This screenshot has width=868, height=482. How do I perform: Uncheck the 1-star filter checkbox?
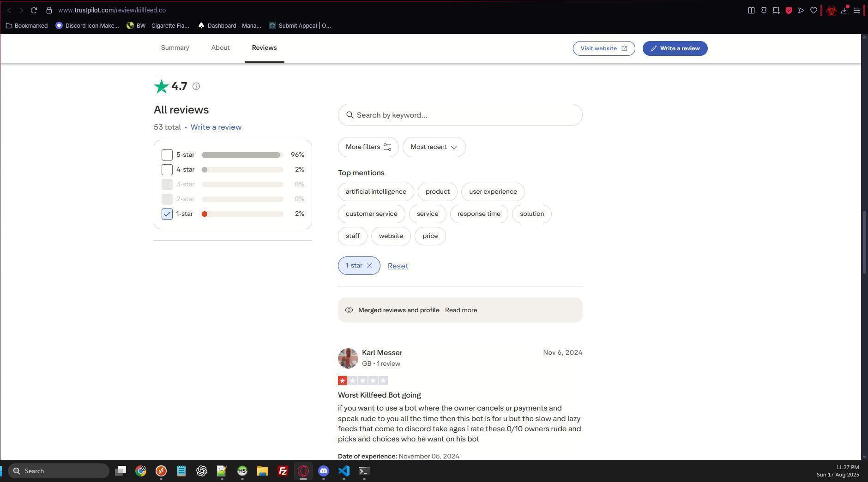(167, 214)
